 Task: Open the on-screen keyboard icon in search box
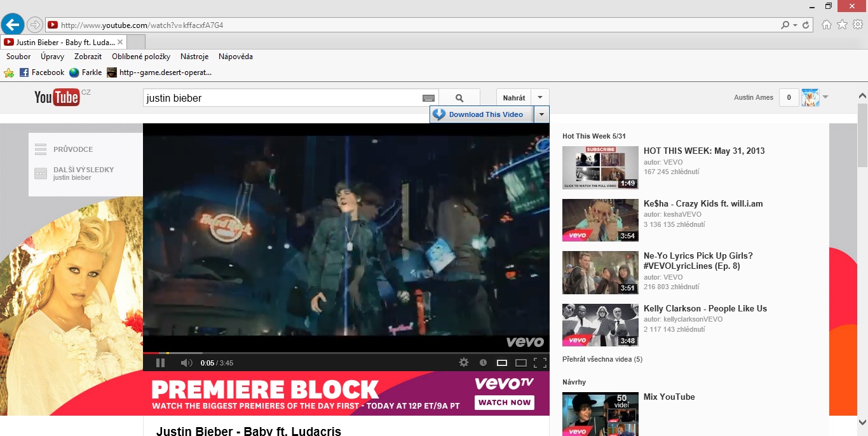click(x=428, y=98)
